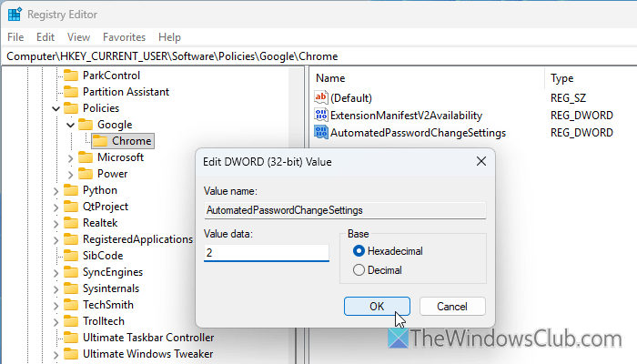The image size is (637, 364).
Task: Collapse the Google tree node
Action: 71,125
